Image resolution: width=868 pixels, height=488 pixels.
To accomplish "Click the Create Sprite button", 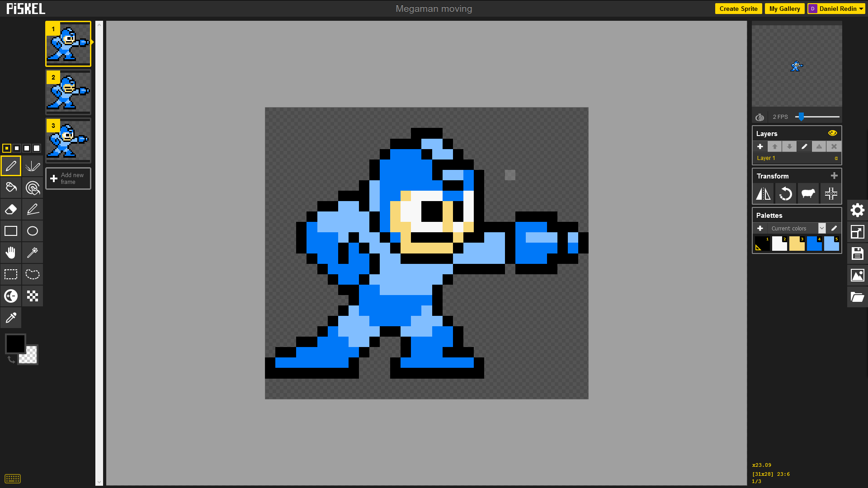I will [738, 9].
